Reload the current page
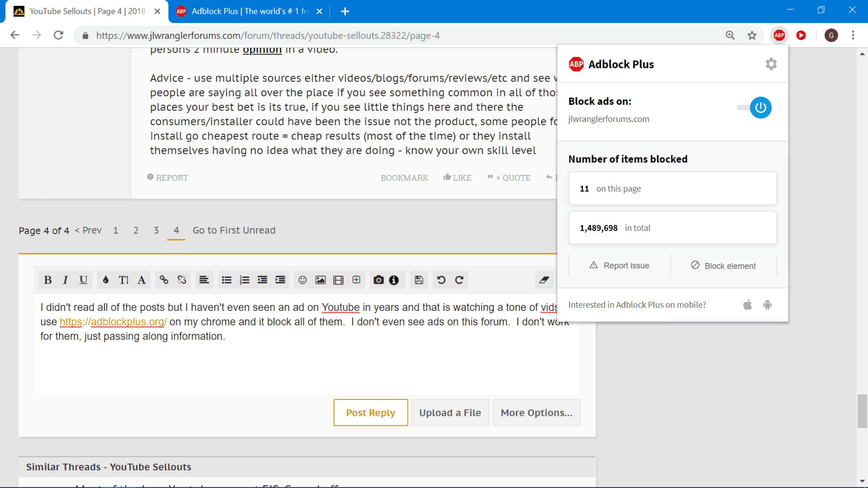Viewport: 868px width, 488px height. coord(58,35)
